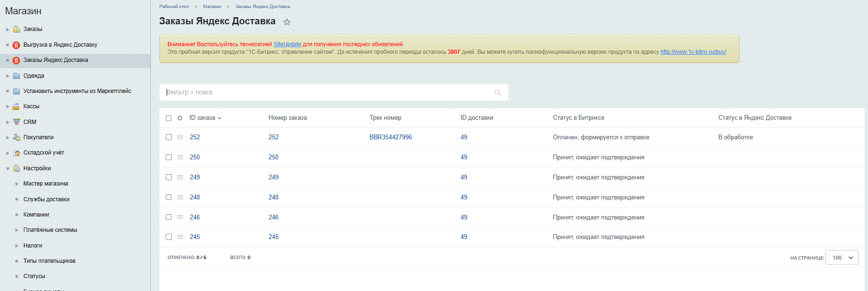Click Yandex icon beside Заказы Яндекс Доставка
Screen dimensions: 868x291
pyautogui.click(x=16, y=61)
